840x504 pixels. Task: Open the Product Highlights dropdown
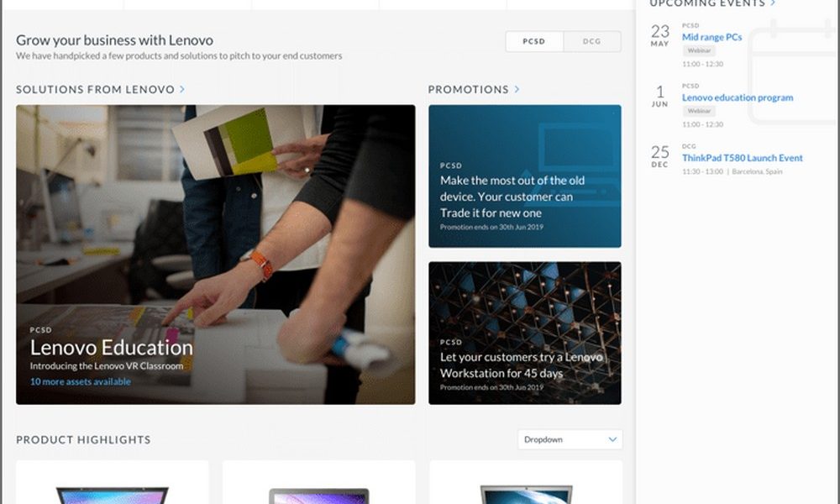[570, 439]
